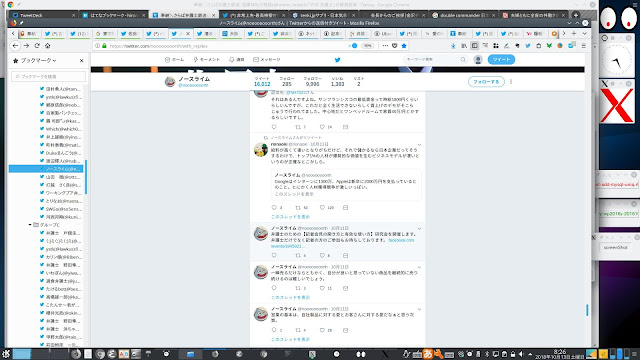Open Twitter モーメント navigation item
Viewport: 640px width, 360px height.
(207, 60)
